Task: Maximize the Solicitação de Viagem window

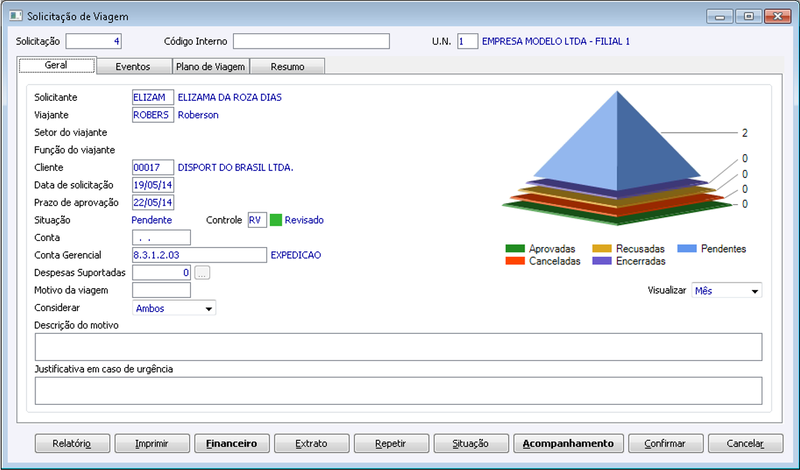Action: click(x=748, y=16)
